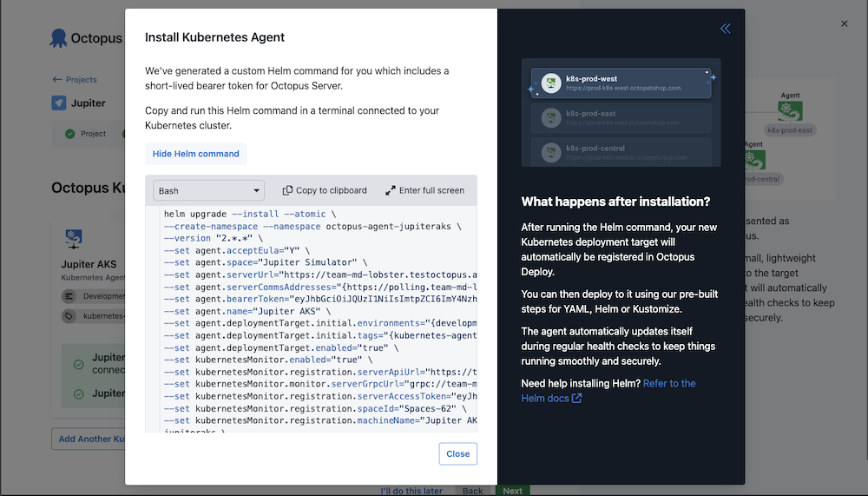The height and width of the screenshot is (496, 868).
Task: Click the full screen arrows icon
Action: [391, 190]
